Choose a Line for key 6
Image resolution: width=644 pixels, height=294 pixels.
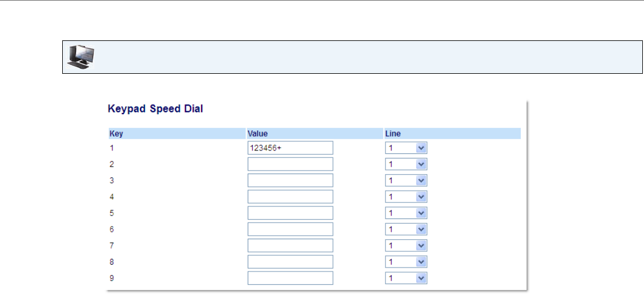coord(406,229)
